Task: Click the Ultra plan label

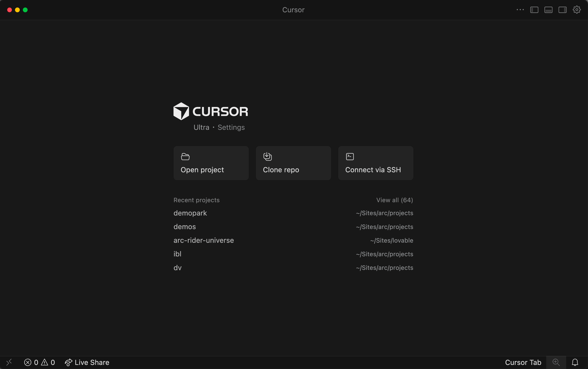Action: coord(201,127)
